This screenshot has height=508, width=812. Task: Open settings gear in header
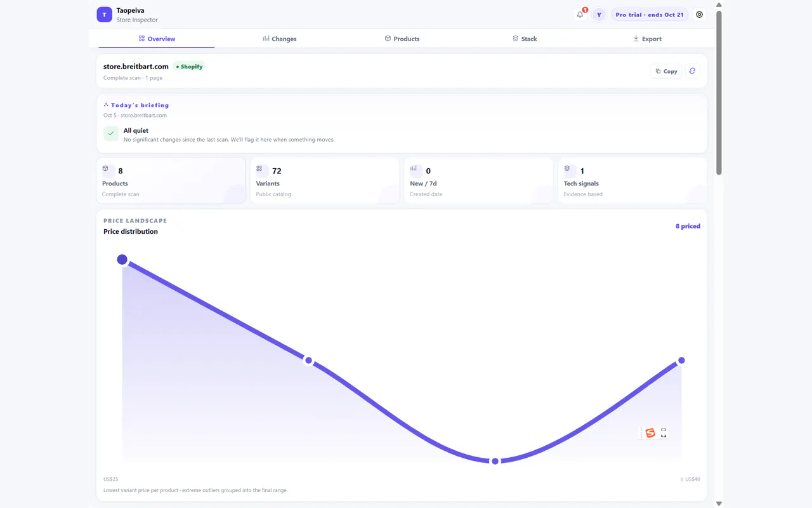(x=700, y=15)
